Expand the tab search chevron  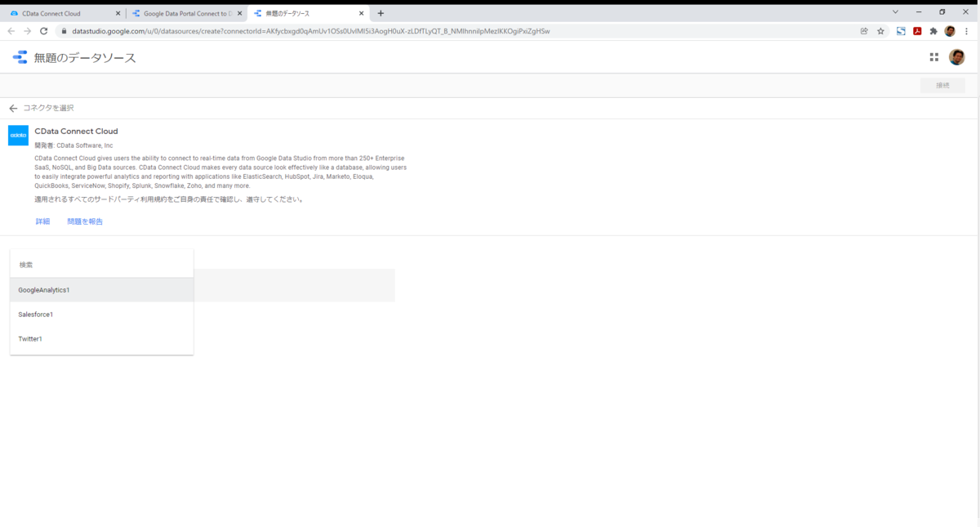pyautogui.click(x=895, y=12)
